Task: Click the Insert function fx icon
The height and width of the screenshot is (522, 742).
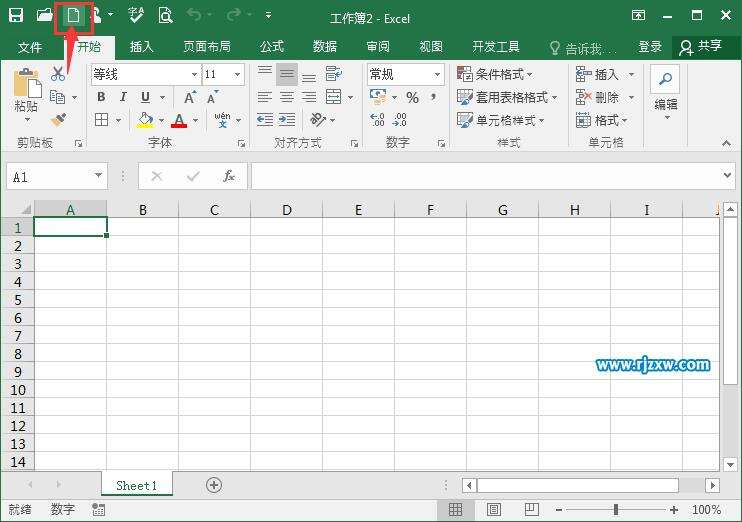Action: pyautogui.click(x=229, y=176)
